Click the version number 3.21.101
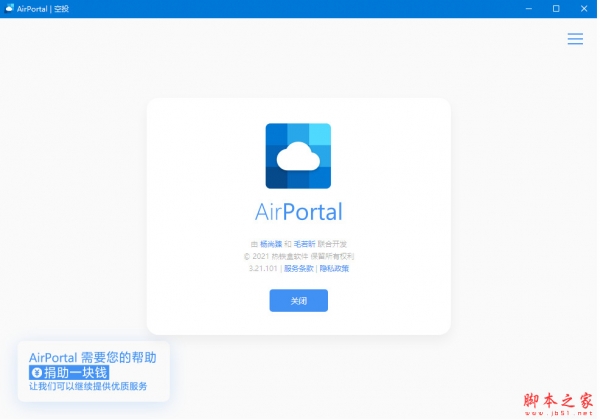The height and width of the screenshot is (420, 600). (x=263, y=269)
